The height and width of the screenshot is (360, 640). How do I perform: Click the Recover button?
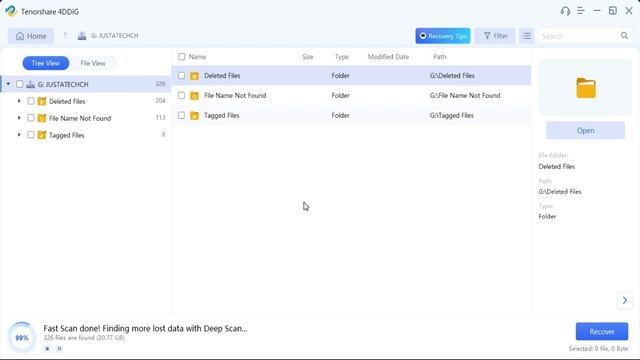602,331
